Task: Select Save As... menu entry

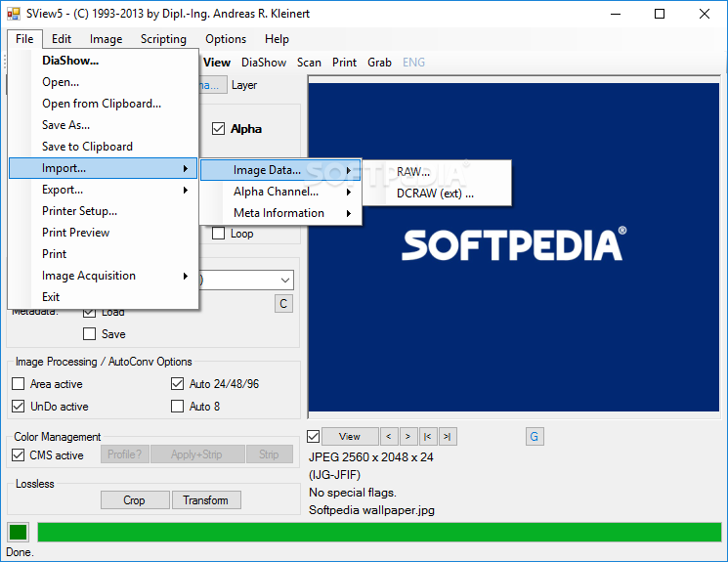Action: click(103, 125)
